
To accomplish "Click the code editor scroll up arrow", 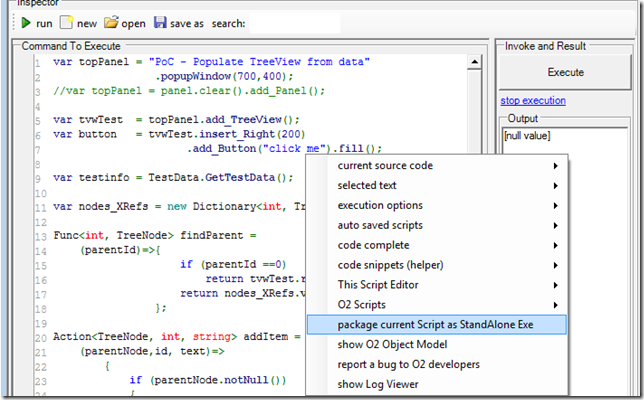I will 474,62.
